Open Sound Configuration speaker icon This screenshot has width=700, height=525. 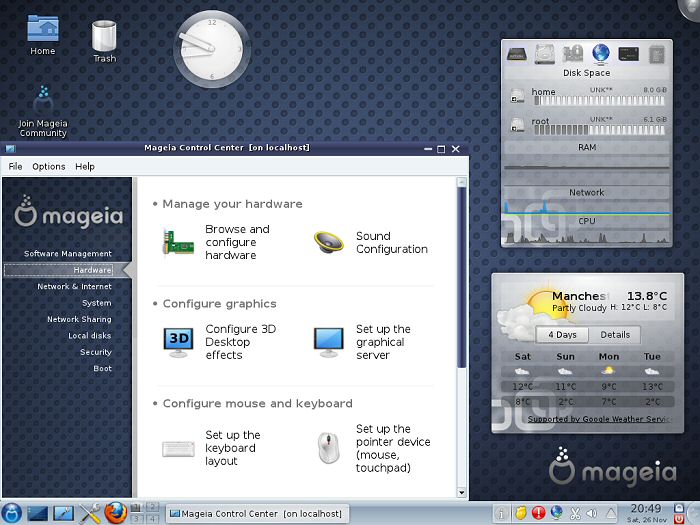[x=329, y=243]
